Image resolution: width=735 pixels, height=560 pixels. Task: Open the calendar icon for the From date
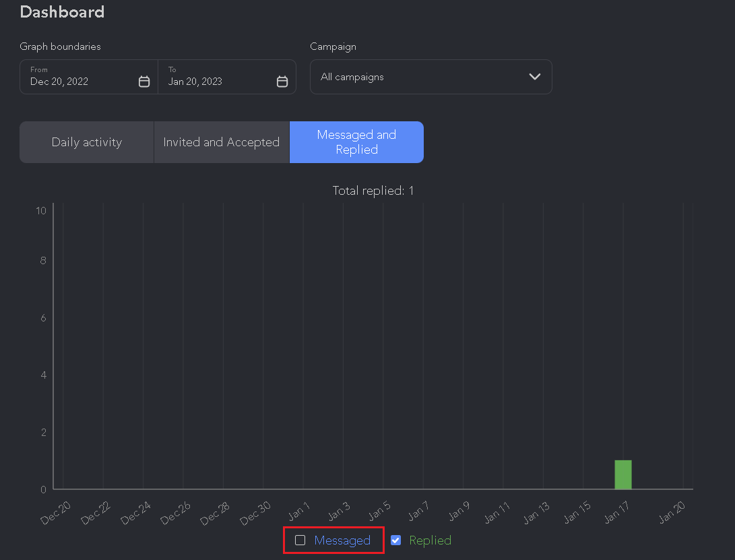click(143, 81)
